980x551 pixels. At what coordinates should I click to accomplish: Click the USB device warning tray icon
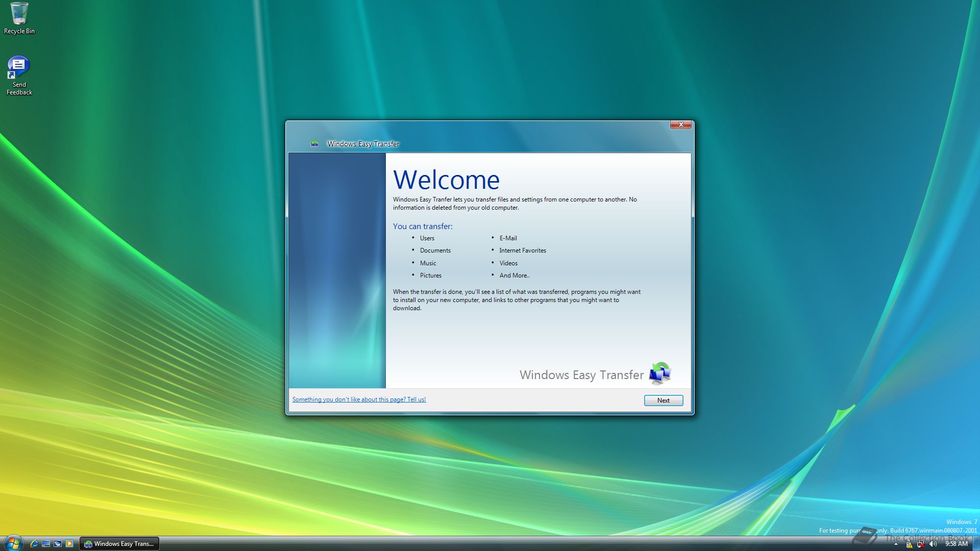click(x=909, y=544)
